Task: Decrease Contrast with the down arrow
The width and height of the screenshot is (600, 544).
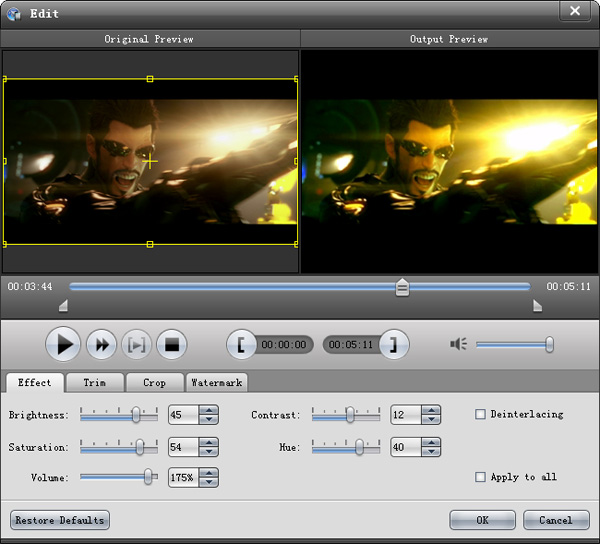Action: [431, 419]
